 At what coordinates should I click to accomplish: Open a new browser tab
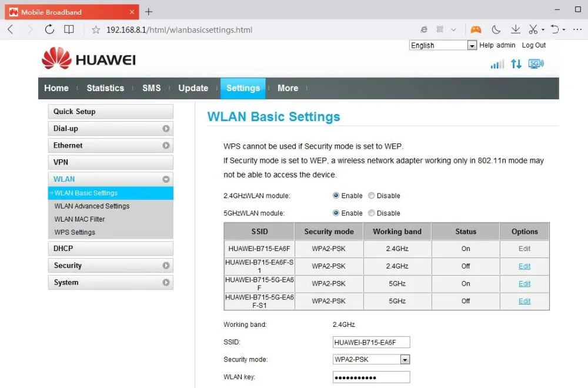click(149, 12)
